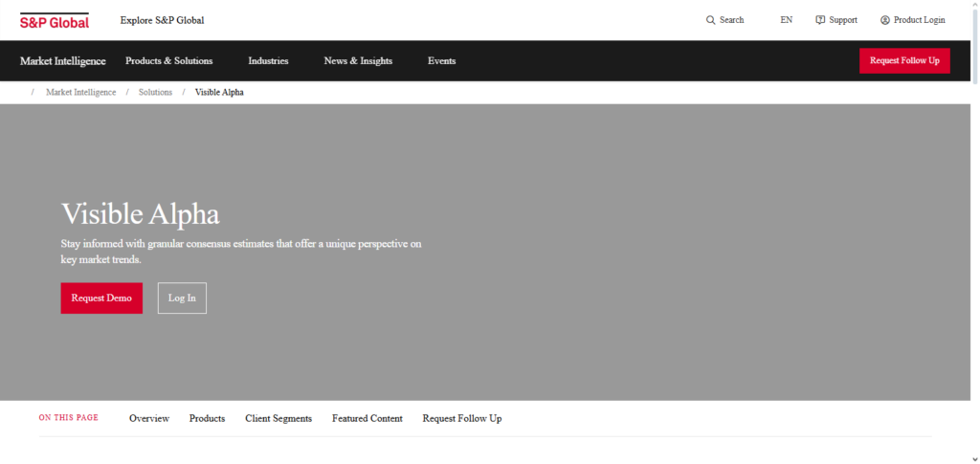The height and width of the screenshot is (464, 980).
Task: Open the Industries navigation menu
Action: tap(268, 61)
